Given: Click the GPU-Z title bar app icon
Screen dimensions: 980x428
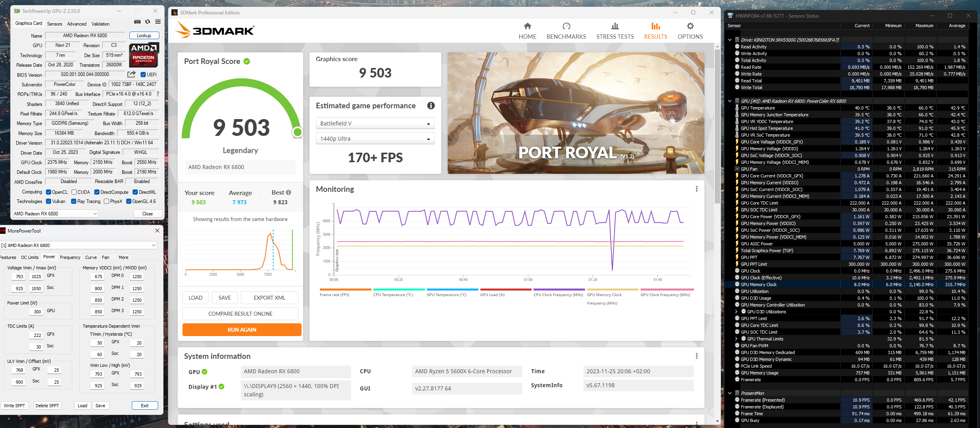Looking at the screenshot, I should point(17,11).
